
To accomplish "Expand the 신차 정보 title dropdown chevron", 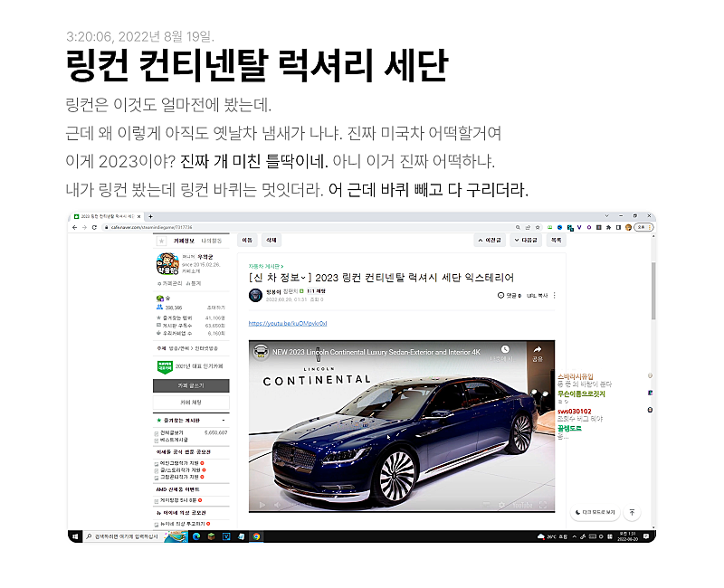I will click(x=303, y=278).
